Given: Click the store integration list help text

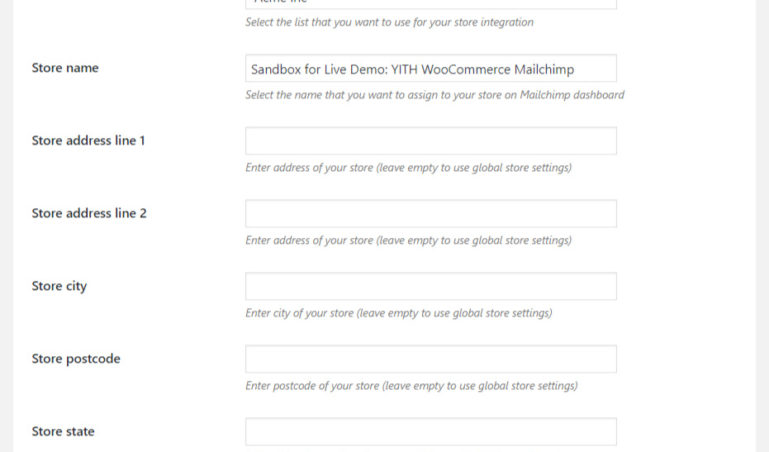Looking at the screenshot, I should point(389,22).
